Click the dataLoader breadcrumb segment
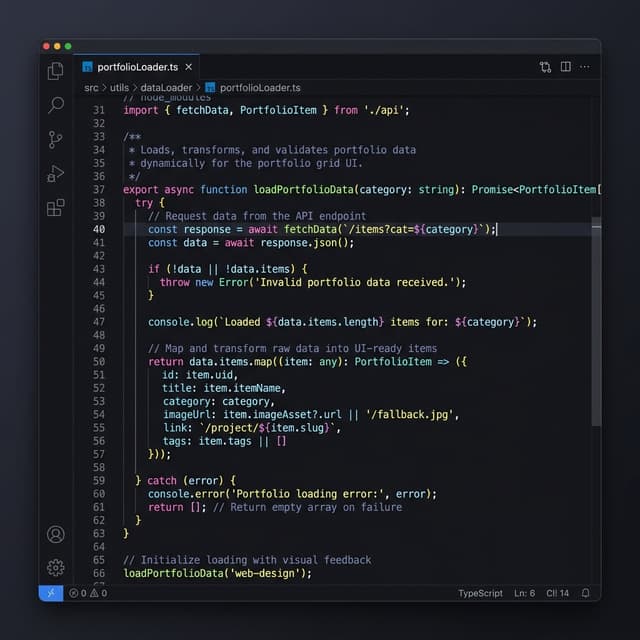Image resolution: width=640 pixels, height=640 pixels. coord(166,88)
